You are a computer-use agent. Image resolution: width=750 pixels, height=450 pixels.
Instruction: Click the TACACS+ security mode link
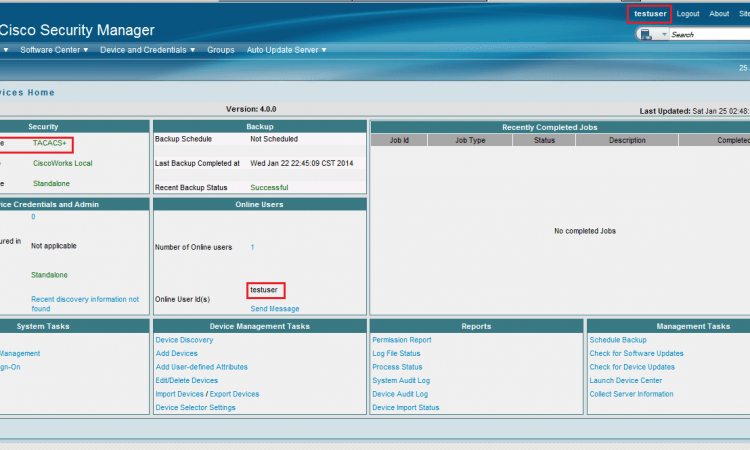point(49,143)
